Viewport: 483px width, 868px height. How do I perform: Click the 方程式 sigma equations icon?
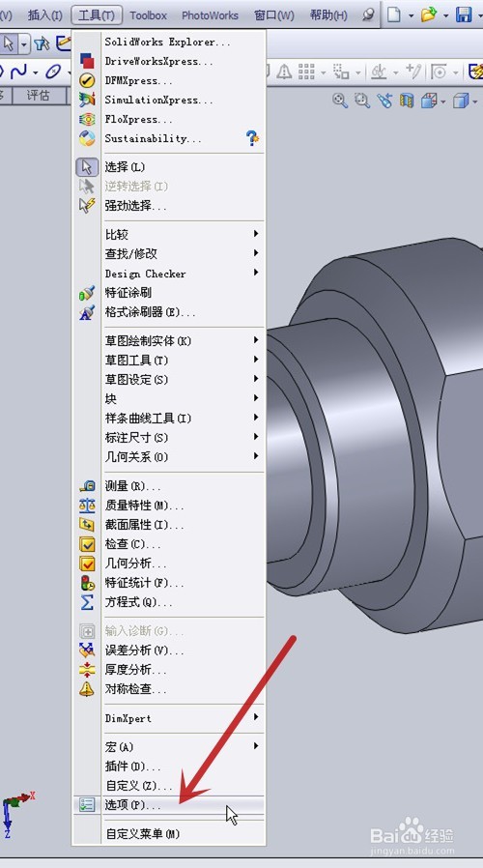[87, 602]
